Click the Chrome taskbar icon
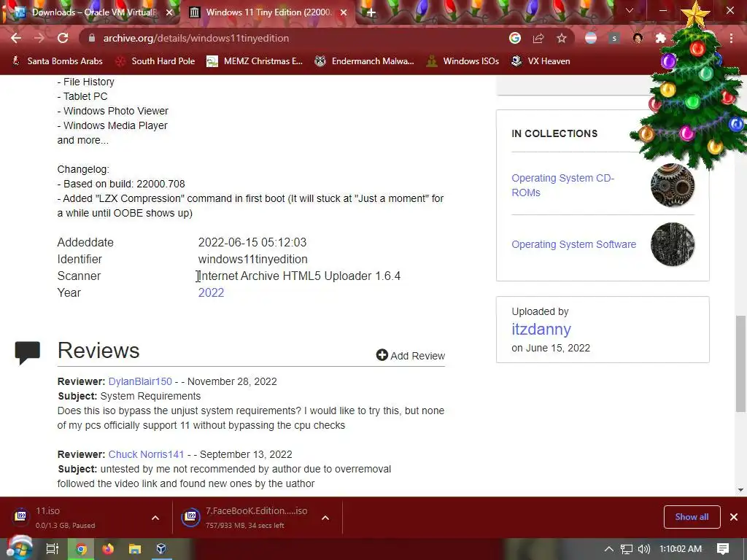This screenshot has width=747, height=560. [x=82, y=549]
